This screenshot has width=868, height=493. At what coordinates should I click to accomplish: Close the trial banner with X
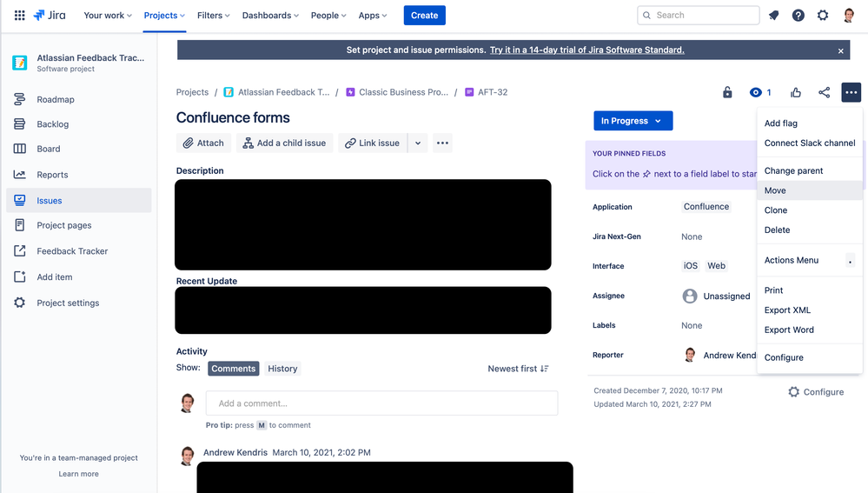[840, 51]
